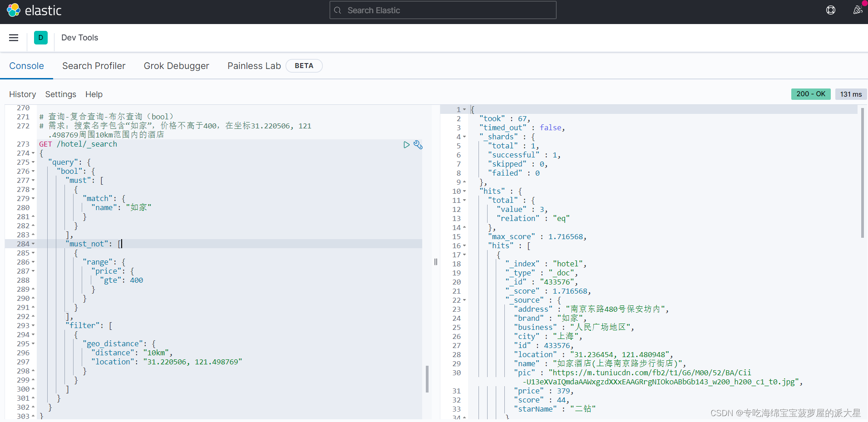This screenshot has width=868, height=422.
Task: Click the GET /hotel/_search request line
Action: 78,144
